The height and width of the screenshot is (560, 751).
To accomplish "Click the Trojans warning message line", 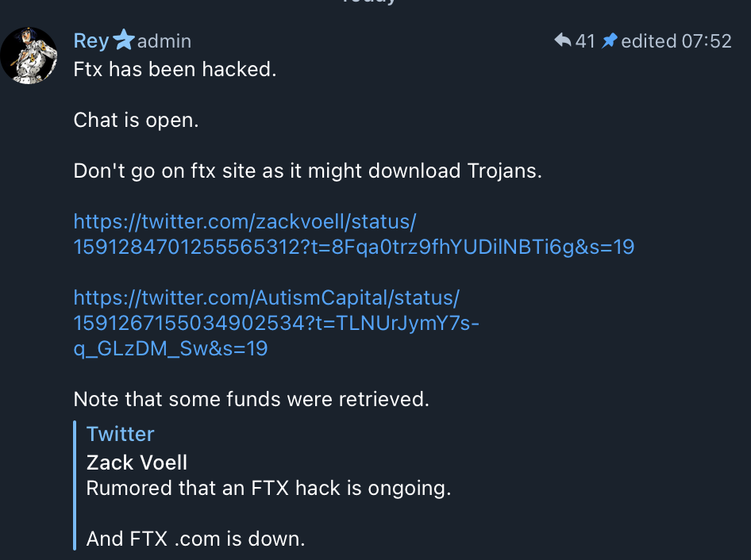I will 307,171.
